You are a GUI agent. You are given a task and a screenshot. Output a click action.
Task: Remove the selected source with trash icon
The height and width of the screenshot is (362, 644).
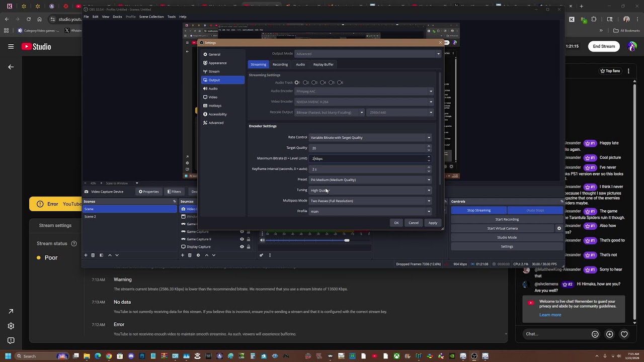click(x=190, y=255)
